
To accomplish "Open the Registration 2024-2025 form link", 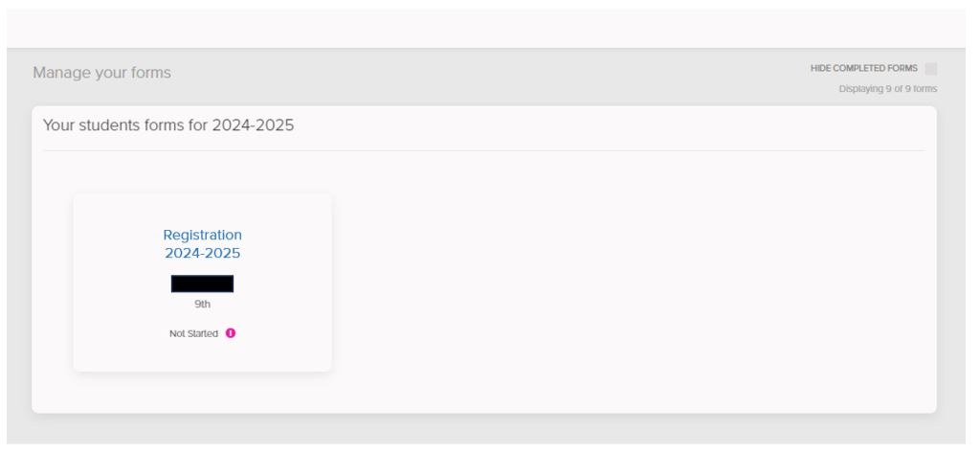I will tap(202, 244).
